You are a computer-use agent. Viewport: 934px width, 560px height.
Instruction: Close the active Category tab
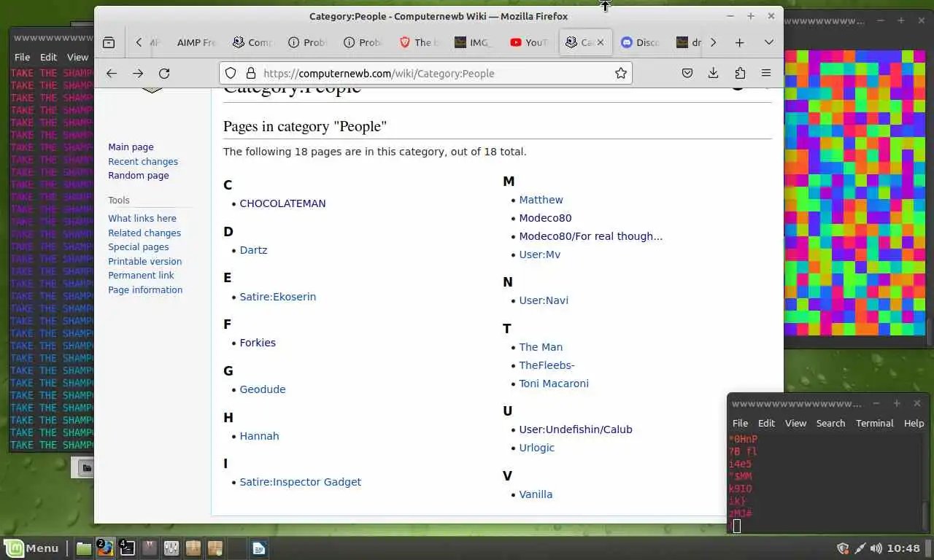click(601, 42)
